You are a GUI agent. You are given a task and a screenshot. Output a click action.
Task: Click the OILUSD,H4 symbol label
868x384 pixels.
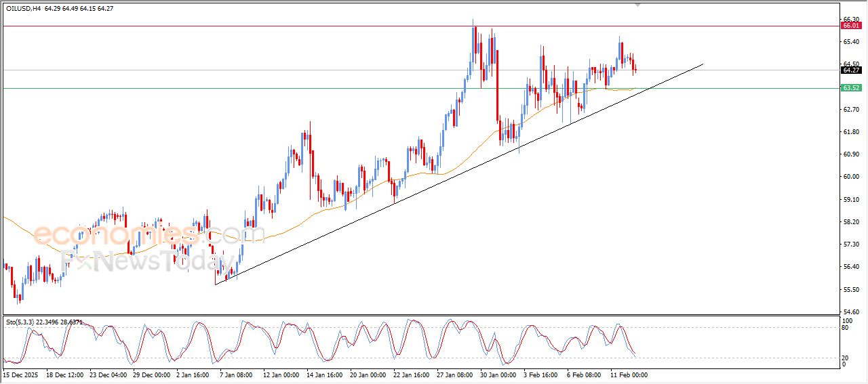click(x=23, y=8)
